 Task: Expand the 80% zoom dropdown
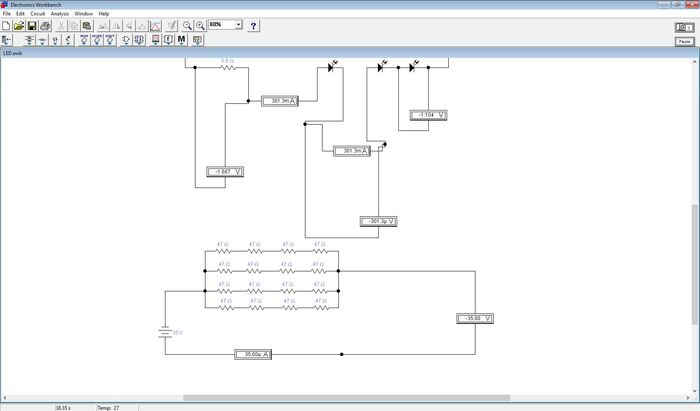coord(238,25)
